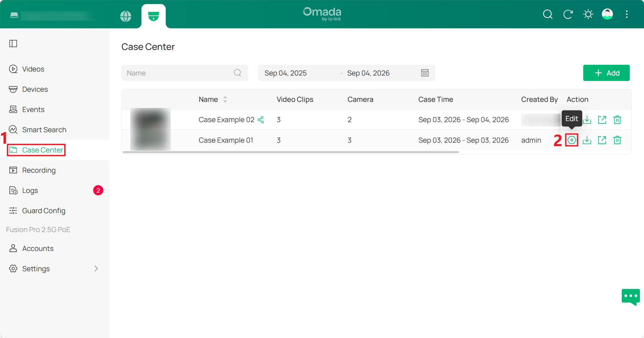644x338 pixels.
Task: Open the chat support bubble
Action: click(x=630, y=297)
